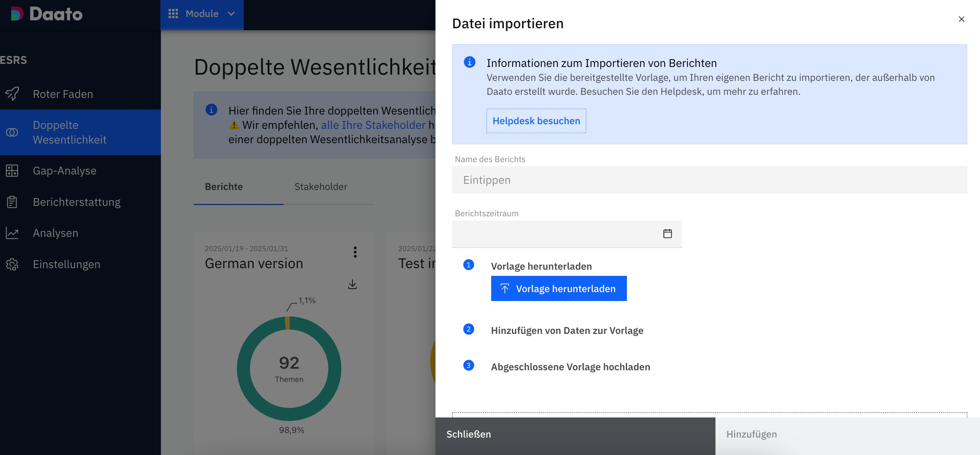980x455 pixels.
Task: Open Berichterstattung clipboard icon
Action: (x=12, y=202)
